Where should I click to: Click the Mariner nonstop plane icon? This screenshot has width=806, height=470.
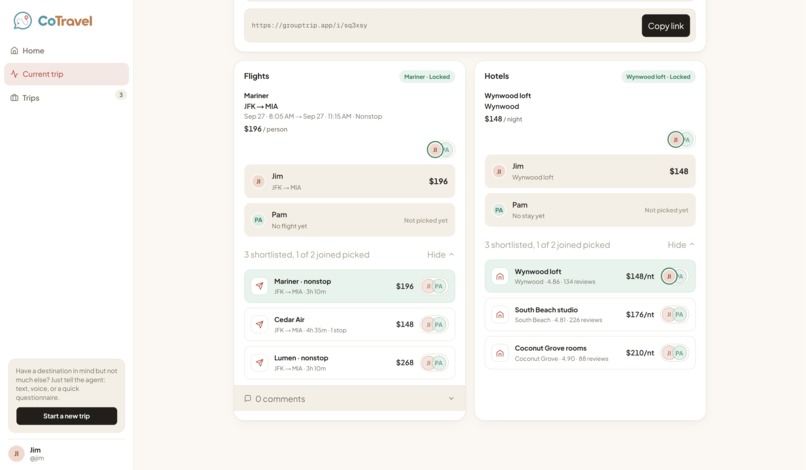260,286
